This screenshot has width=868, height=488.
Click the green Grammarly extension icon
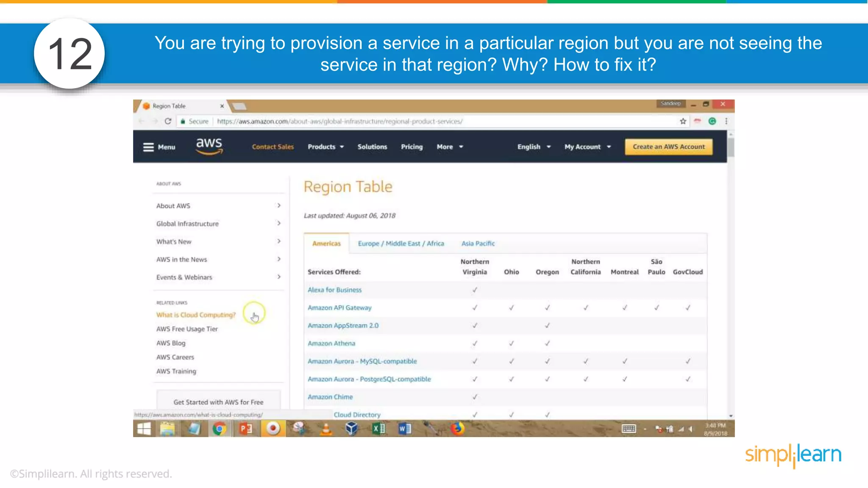tap(712, 121)
